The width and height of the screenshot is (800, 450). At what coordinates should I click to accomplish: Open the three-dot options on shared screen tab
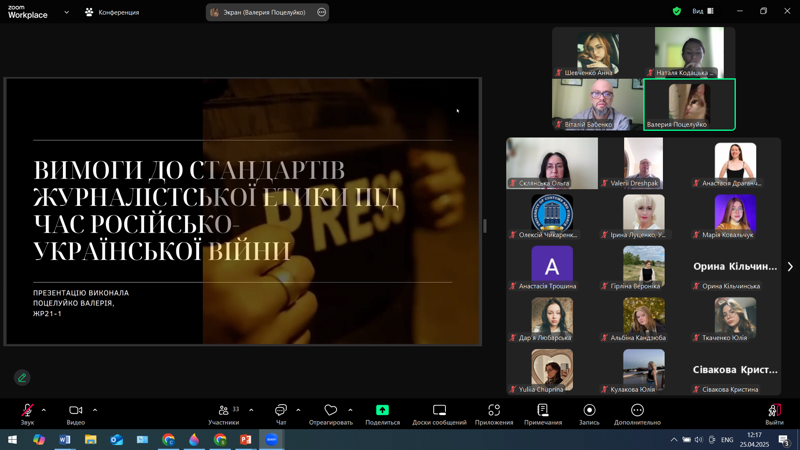coord(321,12)
